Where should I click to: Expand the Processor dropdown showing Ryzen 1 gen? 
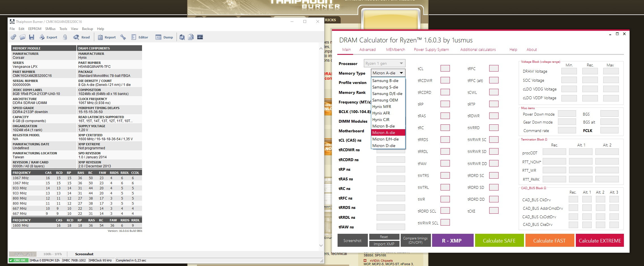click(384, 63)
